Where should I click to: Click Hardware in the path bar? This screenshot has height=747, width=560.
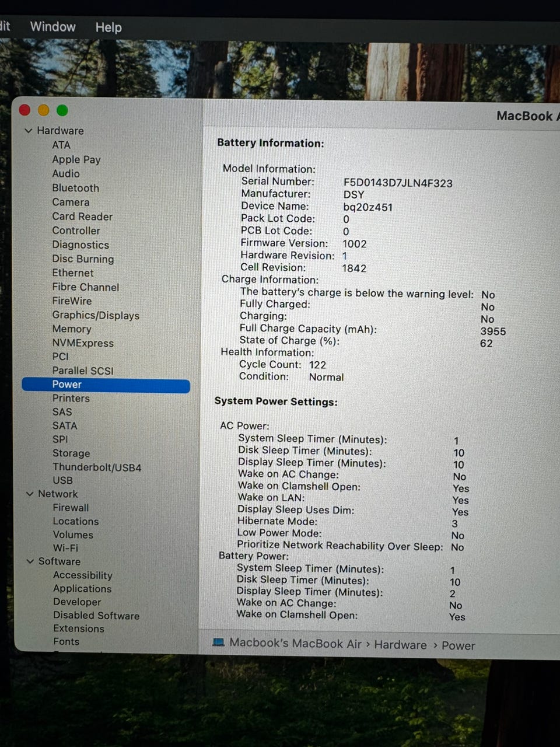[x=400, y=645]
